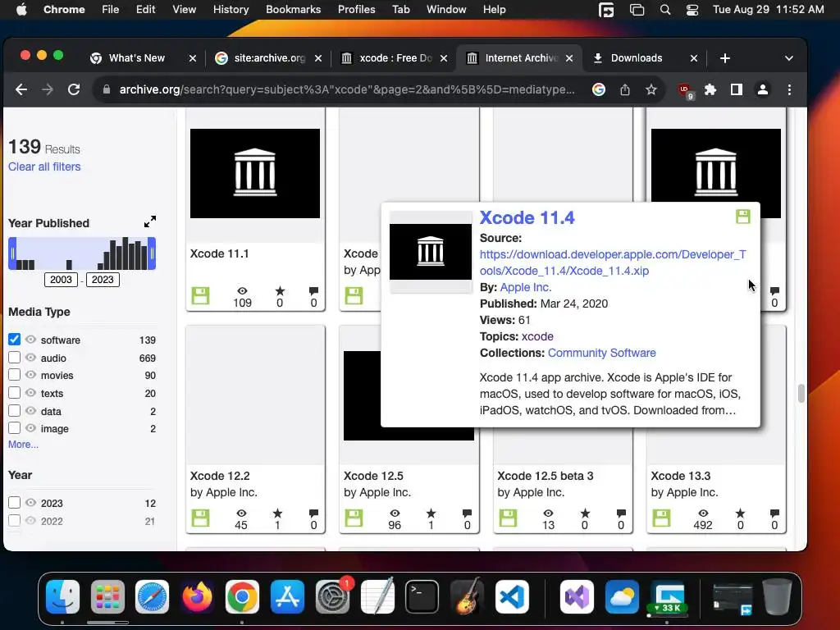The height and width of the screenshot is (630, 840).
Task: Click the address bar URL
Action: pyautogui.click(x=347, y=89)
